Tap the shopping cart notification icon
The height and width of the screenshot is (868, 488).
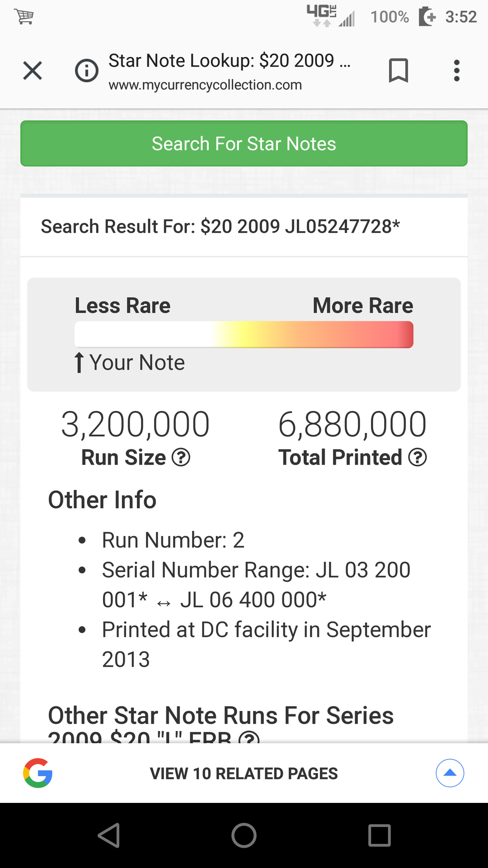pyautogui.click(x=24, y=17)
